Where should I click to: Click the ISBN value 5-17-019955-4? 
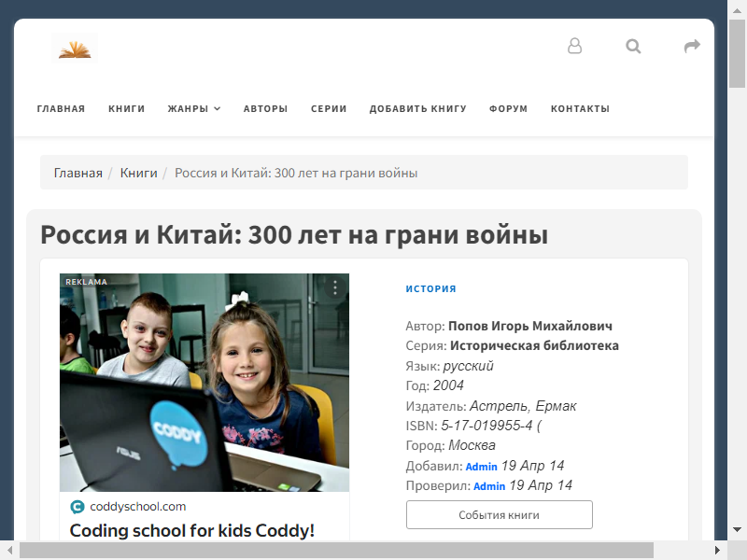pyautogui.click(x=486, y=426)
